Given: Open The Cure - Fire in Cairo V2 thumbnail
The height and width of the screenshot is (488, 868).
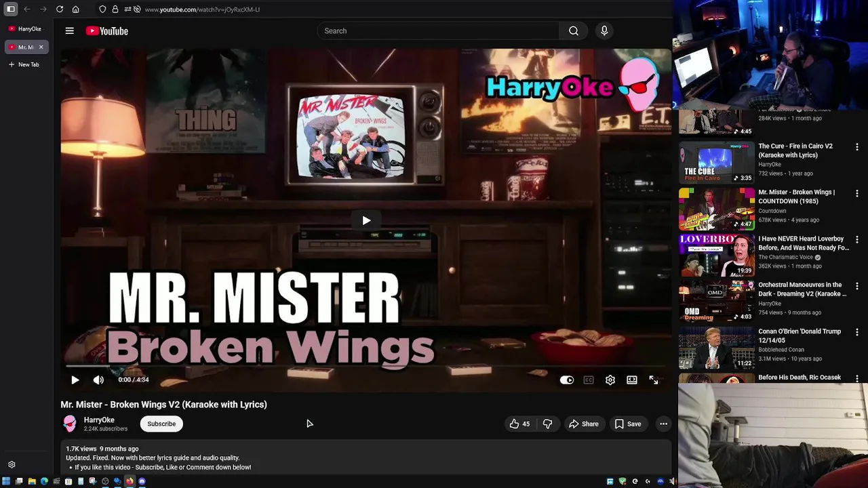Looking at the screenshot, I should 717,163.
